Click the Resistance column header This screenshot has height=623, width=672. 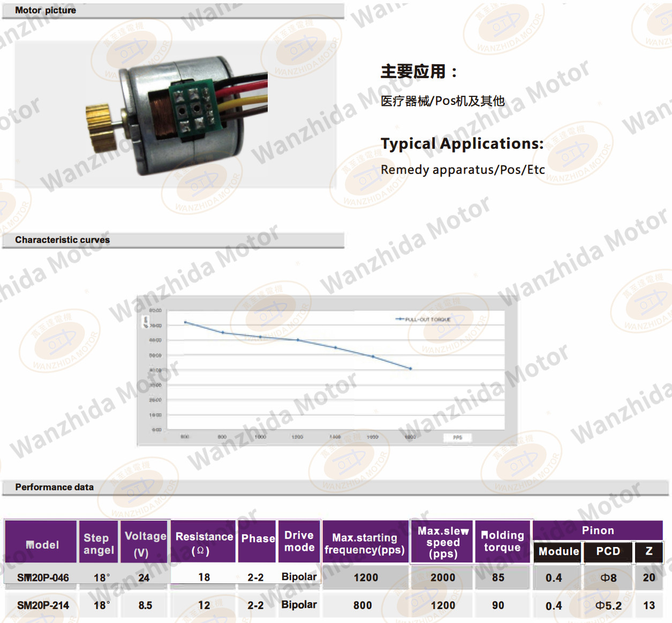pyautogui.click(x=203, y=541)
